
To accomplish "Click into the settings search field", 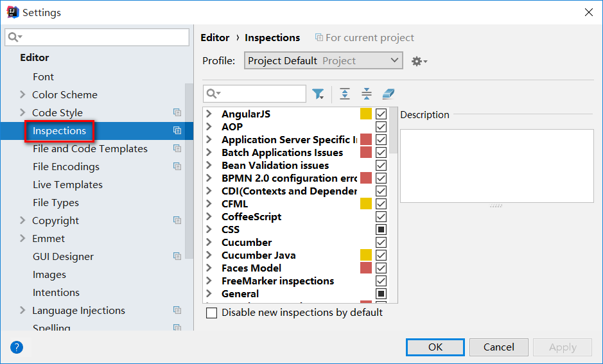I will [x=97, y=37].
